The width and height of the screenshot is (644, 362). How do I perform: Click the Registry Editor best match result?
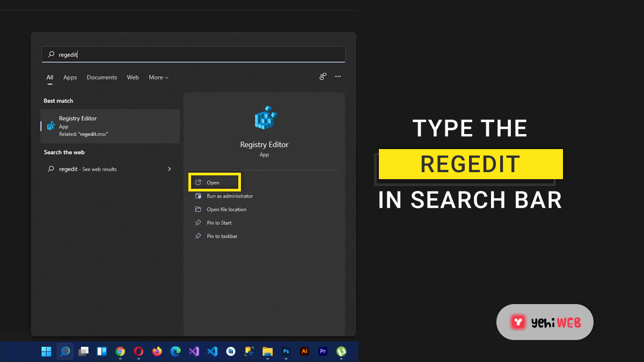110,126
